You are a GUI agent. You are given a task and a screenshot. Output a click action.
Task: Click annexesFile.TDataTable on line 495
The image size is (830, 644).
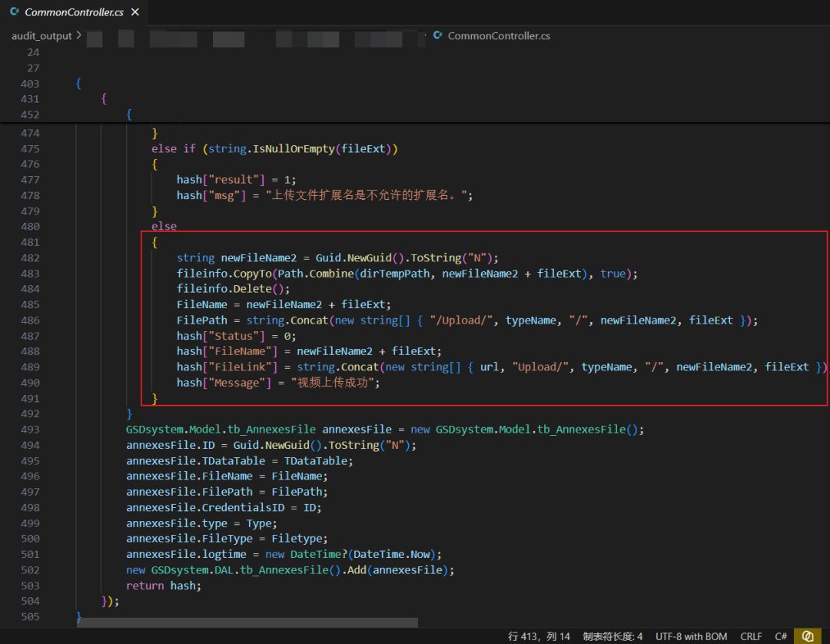[x=195, y=461]
